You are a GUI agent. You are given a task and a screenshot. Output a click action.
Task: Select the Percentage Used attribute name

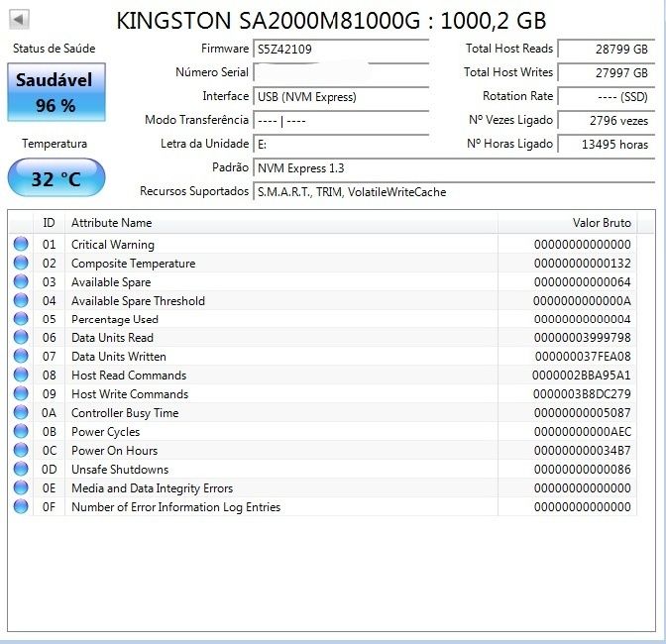point(115,319)
